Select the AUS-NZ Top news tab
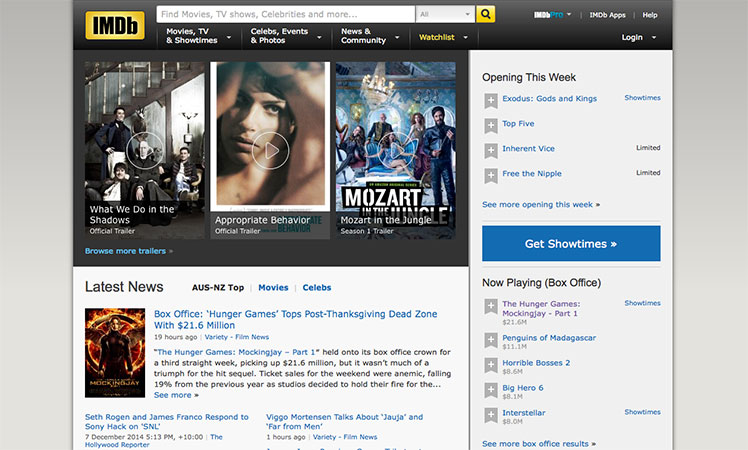This screenshot has height=450, width=748. pos(218,288)
